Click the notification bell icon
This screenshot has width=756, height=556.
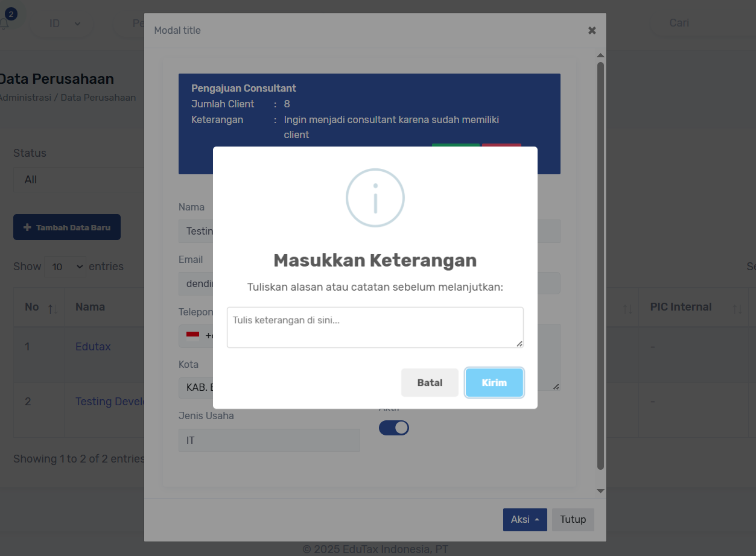point(5,24)
